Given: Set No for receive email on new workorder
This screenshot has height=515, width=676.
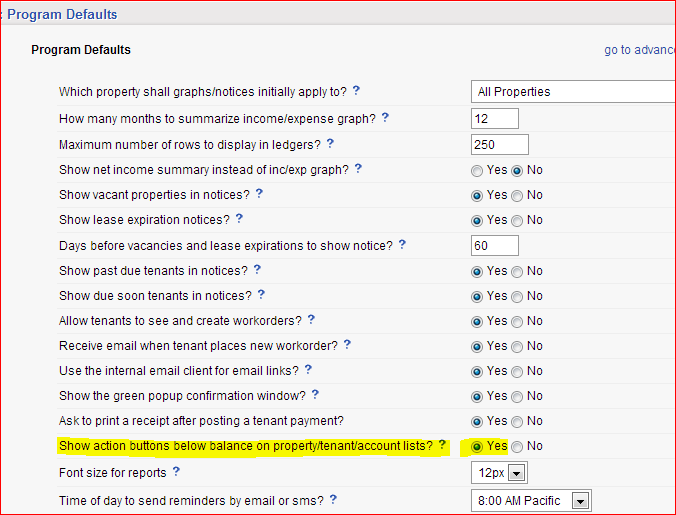Looking at the screenshot, I should point(517,346).
